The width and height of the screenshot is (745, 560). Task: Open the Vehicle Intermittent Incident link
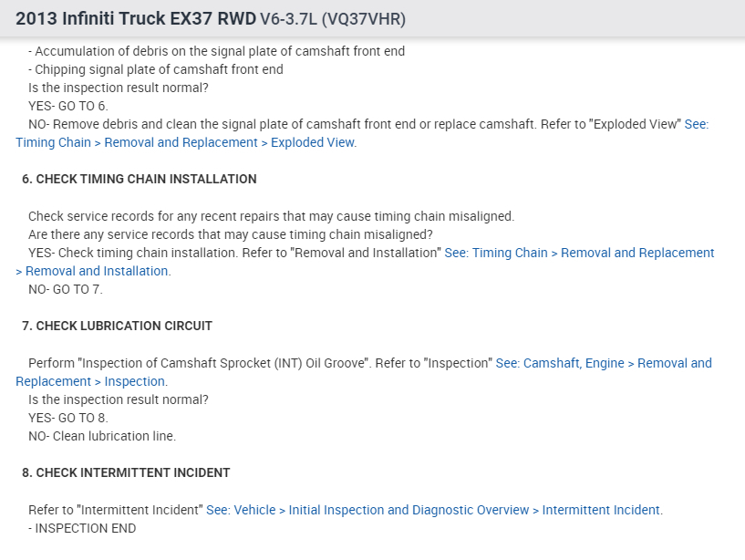coord(434,510)
